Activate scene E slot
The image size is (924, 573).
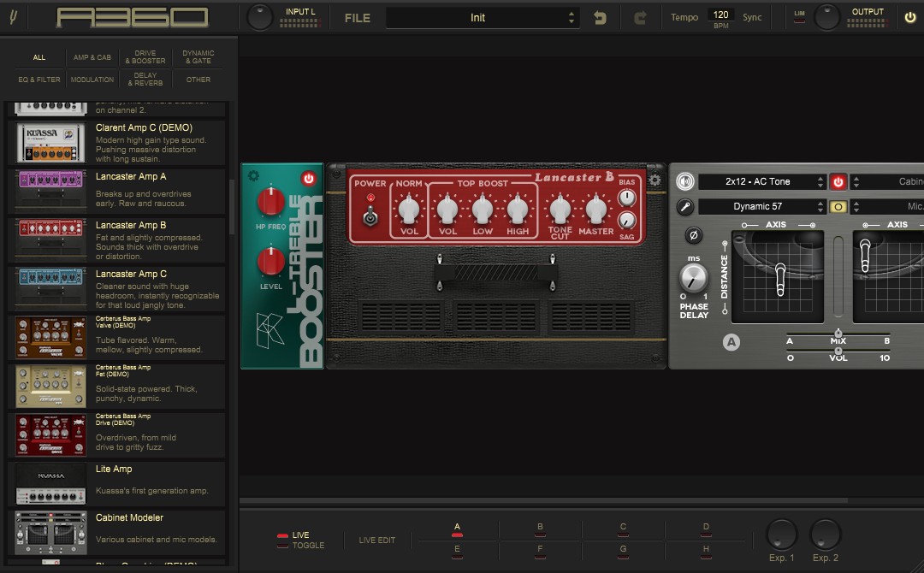457,552
